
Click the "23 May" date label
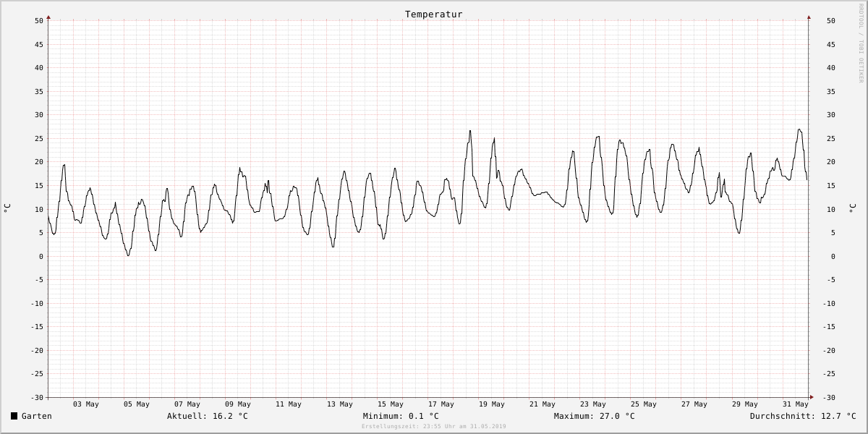(x=593, y=404)
